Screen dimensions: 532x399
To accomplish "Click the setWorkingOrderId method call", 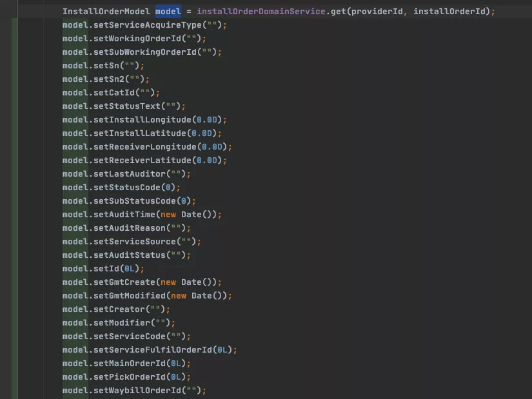I will (137, 39).
